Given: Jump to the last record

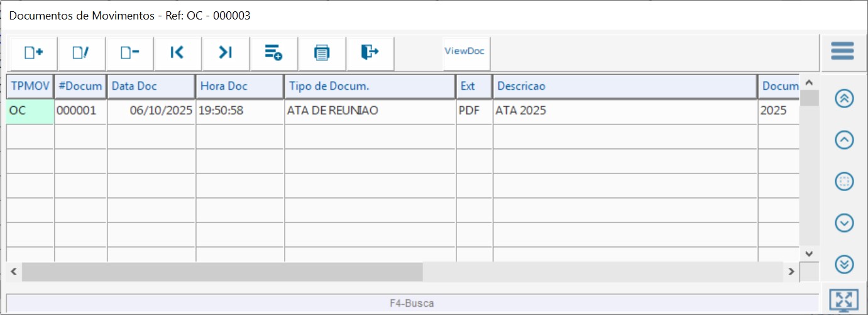Looking at the screenshot, I should click(x=226, y=53).
